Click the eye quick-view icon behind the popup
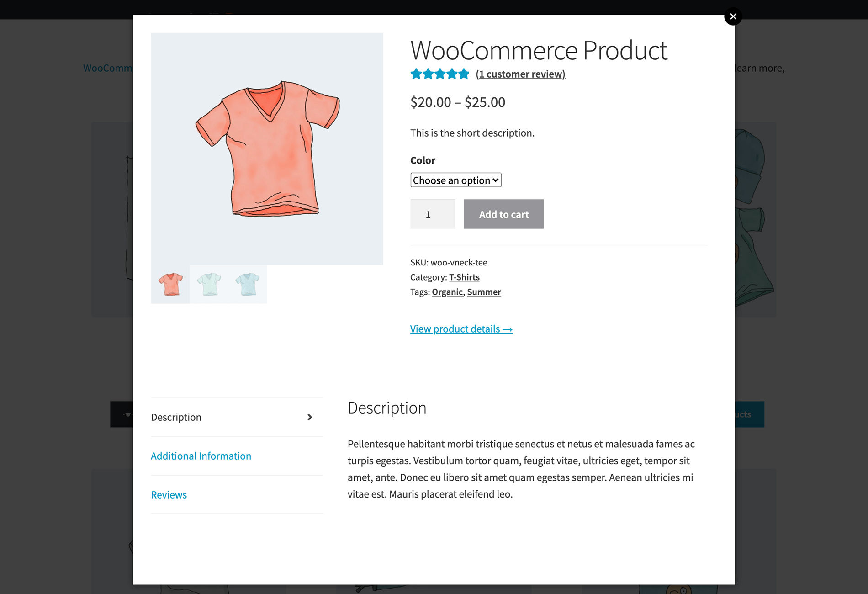This screenshot has width=868, height=594. tap(128, 414)
